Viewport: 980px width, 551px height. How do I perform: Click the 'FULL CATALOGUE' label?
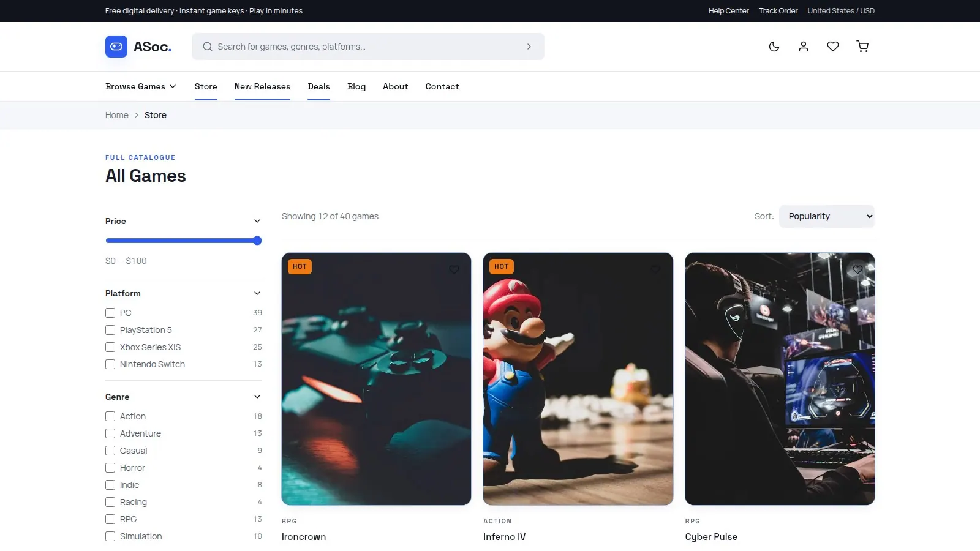coord(140,157)
